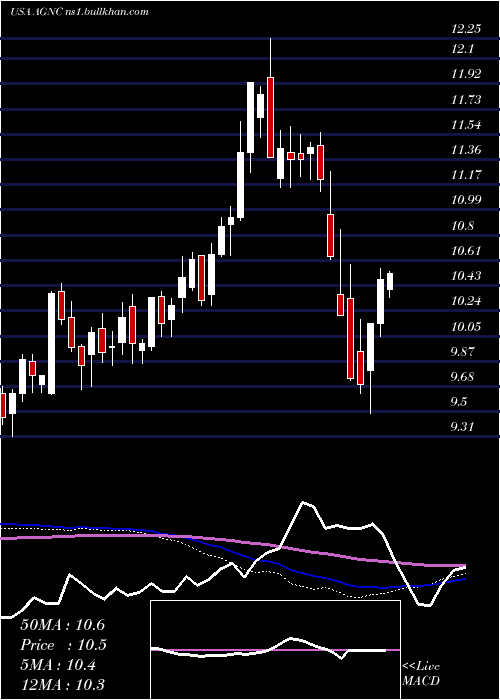Click the 9.87 price axis label
The height and width of the screenshot is (700, 500).
[462, 352]
